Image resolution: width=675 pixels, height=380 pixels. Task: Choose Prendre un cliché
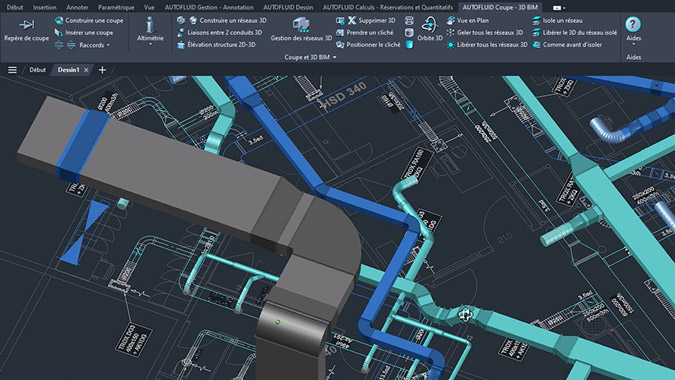coord(365,32)
